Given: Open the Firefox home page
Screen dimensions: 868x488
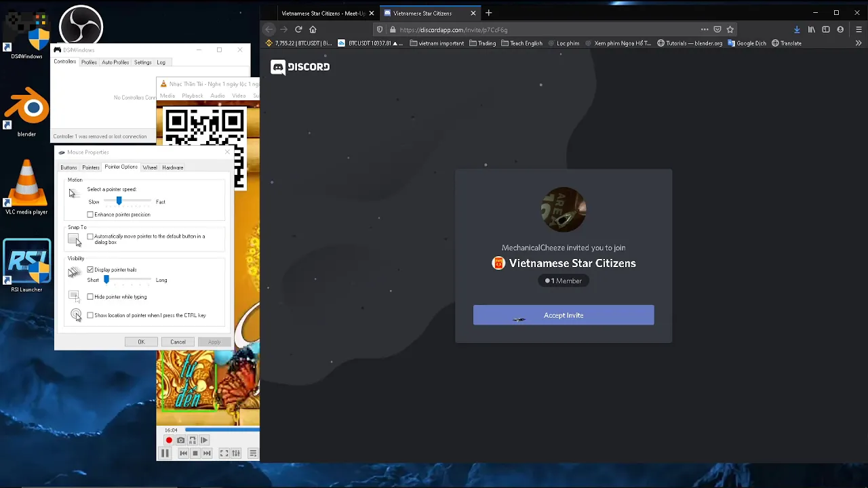Looking at the screenshot, I should (x=313, y=30).
